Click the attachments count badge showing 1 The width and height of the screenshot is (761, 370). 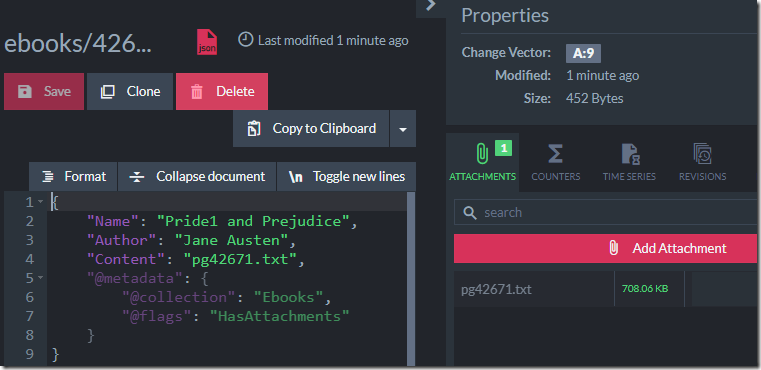(x=503, y=148)
